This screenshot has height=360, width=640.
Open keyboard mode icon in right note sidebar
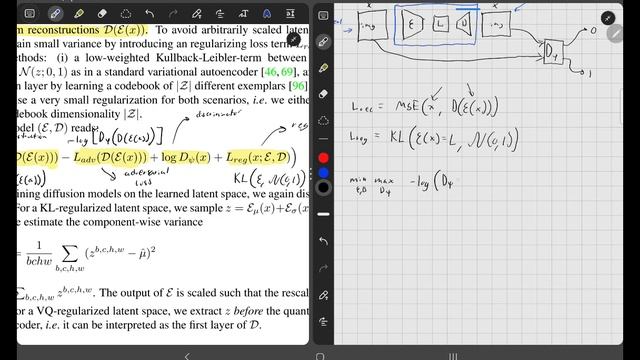tap(323, 16)
